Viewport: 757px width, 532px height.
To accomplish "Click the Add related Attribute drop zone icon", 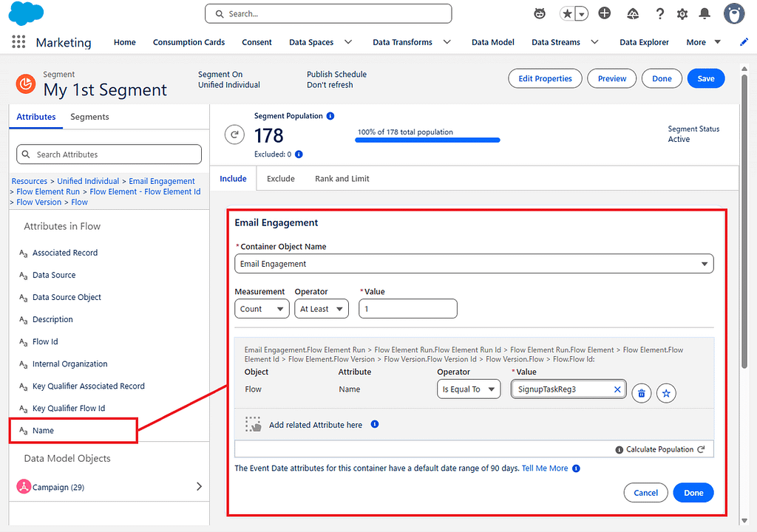I will tap(253, 424).
